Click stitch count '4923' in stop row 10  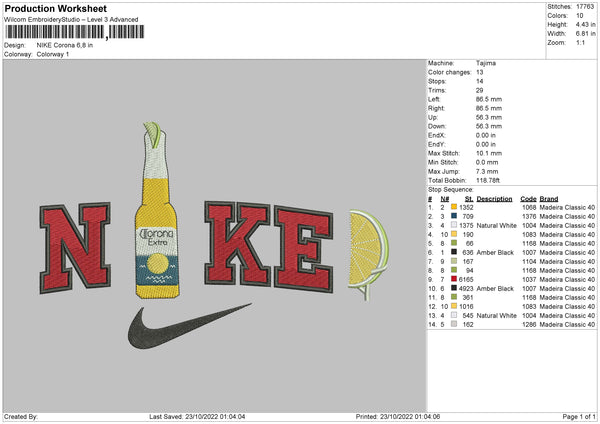(x=466, y=289)
